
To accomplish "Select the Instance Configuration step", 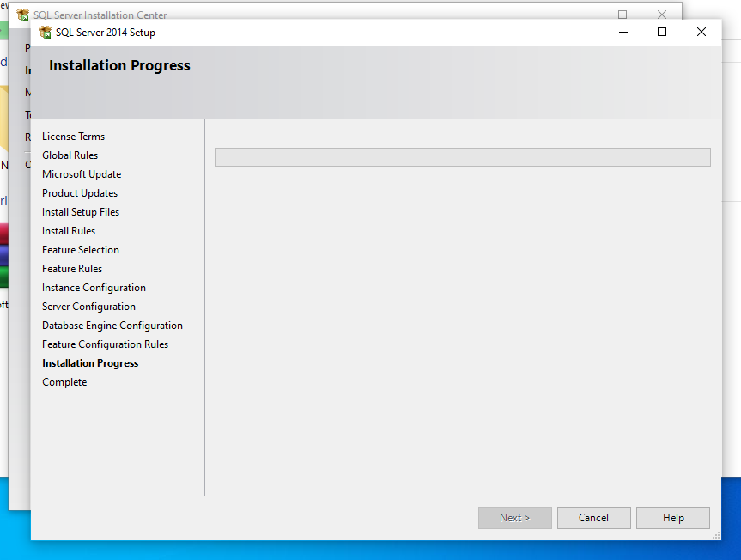I will [94, 288].
